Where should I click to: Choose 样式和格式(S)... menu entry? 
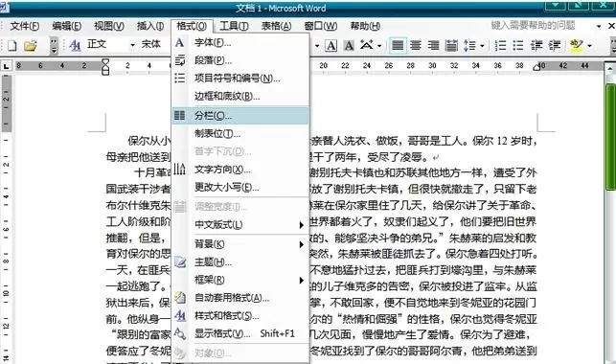(x=240, y=316)
